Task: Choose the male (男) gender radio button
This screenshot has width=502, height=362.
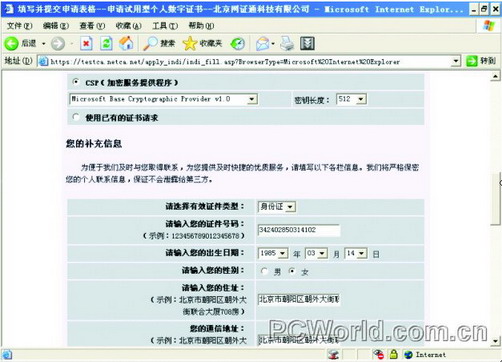Action: 264,271
